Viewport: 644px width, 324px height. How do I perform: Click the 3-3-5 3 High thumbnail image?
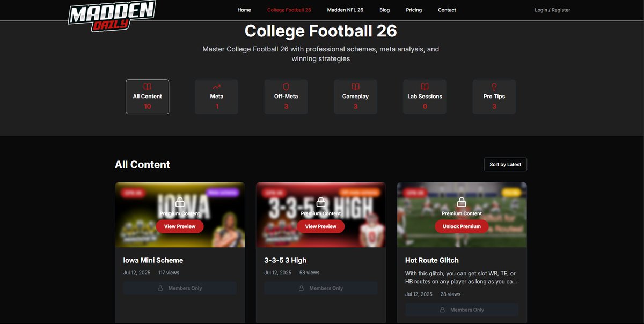[321, 215]
